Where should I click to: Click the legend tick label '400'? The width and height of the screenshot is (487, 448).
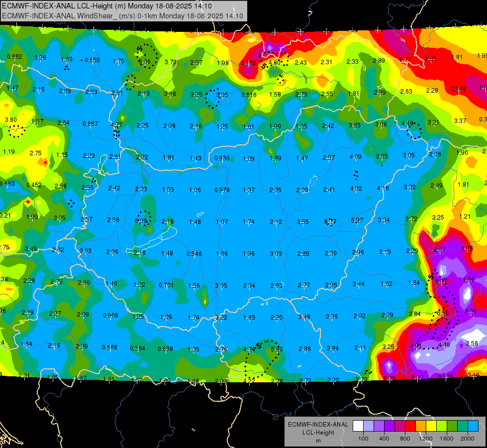click(x=384, y=439)
